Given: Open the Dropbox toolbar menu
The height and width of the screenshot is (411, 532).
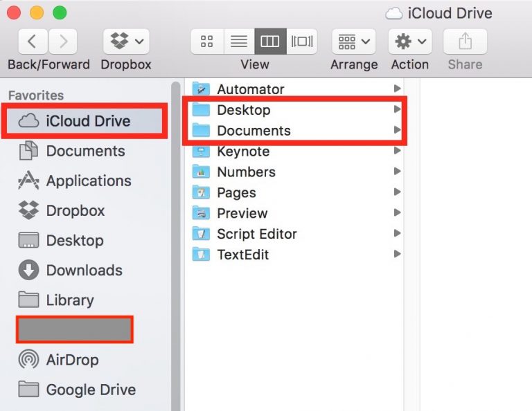Looking at the screenshot, I should 126,42.
